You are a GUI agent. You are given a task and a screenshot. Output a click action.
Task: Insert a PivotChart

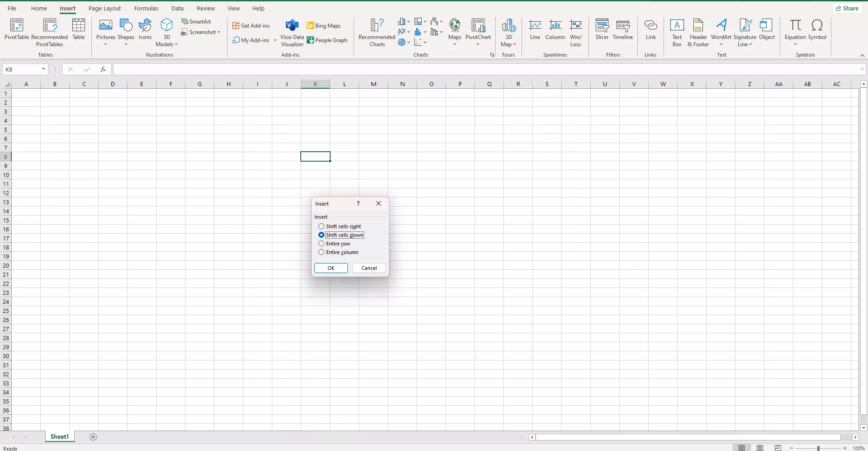[x=478, y=32]
